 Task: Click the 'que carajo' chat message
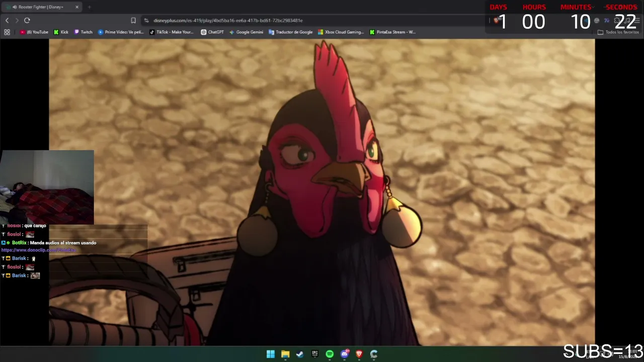pos(35,226)
